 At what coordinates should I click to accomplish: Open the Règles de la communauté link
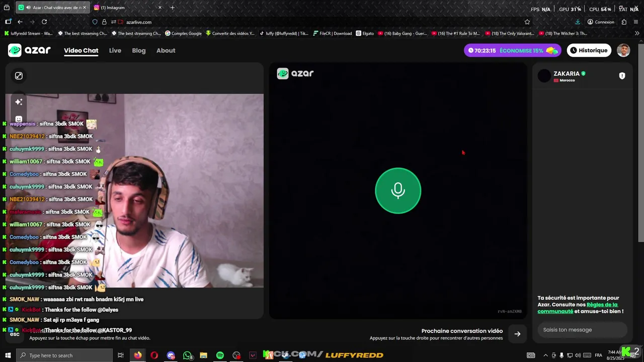578,308
